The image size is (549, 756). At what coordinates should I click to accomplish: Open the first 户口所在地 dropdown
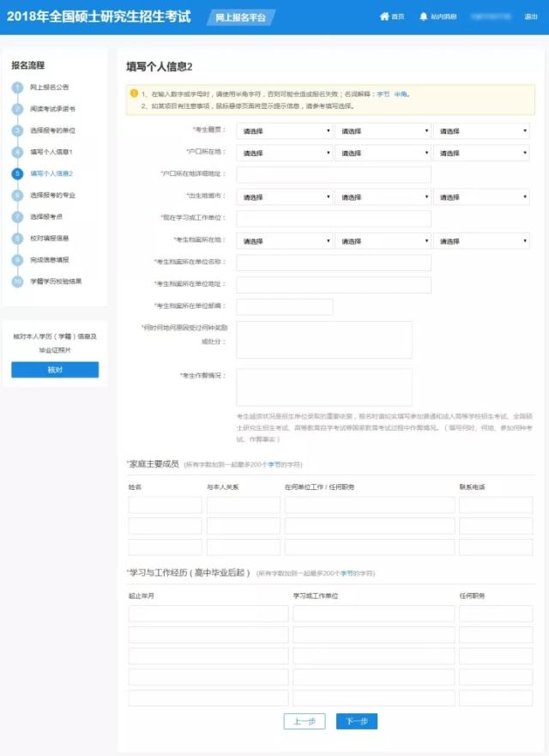tap(284, 153)
